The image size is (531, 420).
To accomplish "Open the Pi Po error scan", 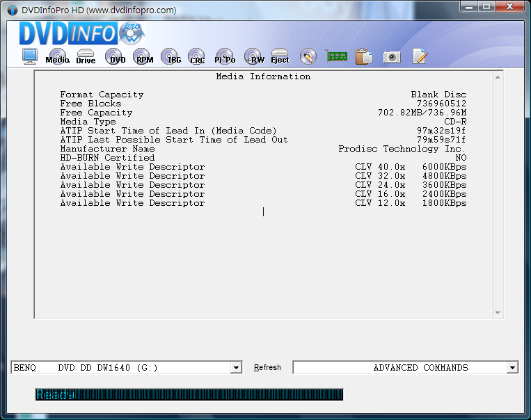I will (x=225, y=56).
